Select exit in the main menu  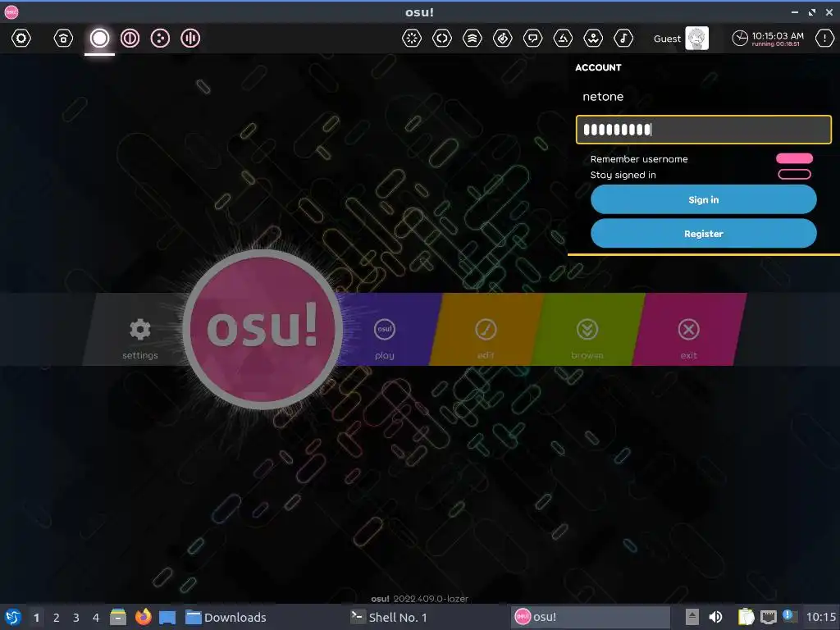(x=689, y=339)
